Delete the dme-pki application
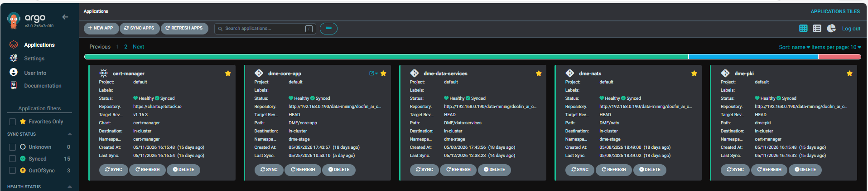 point(805,170)
